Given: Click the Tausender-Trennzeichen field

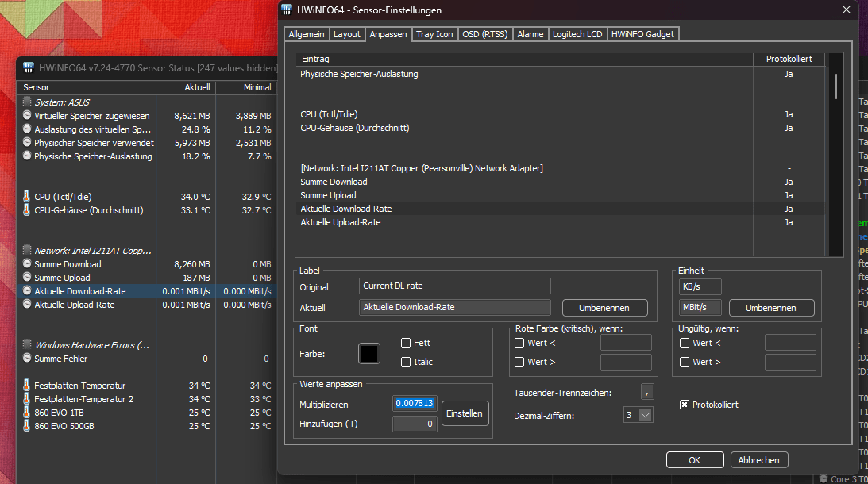Looking at the screenshot, I should 647,392.
